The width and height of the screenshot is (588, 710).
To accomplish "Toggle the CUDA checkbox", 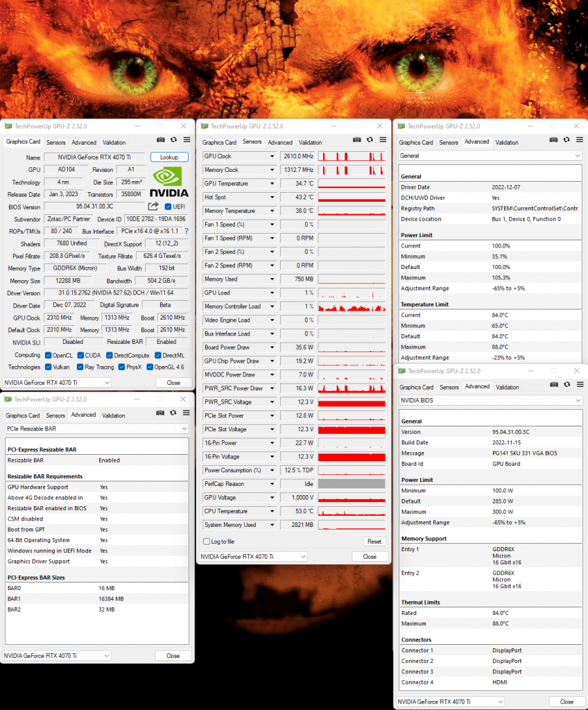I will pyautogui.click(x=80, y=356).
